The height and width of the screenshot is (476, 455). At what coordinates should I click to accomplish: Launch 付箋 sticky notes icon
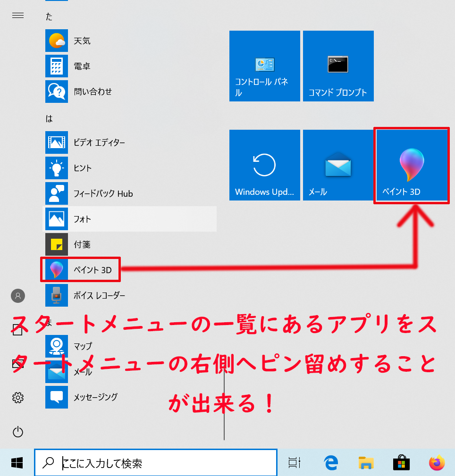pyautogui.click(x=57, y=245)
